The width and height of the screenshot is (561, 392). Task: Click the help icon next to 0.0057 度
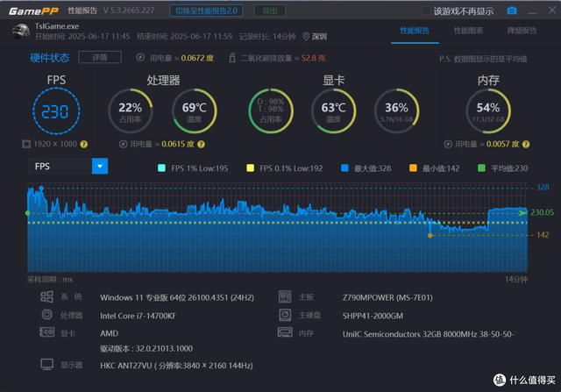pos(526,145)
